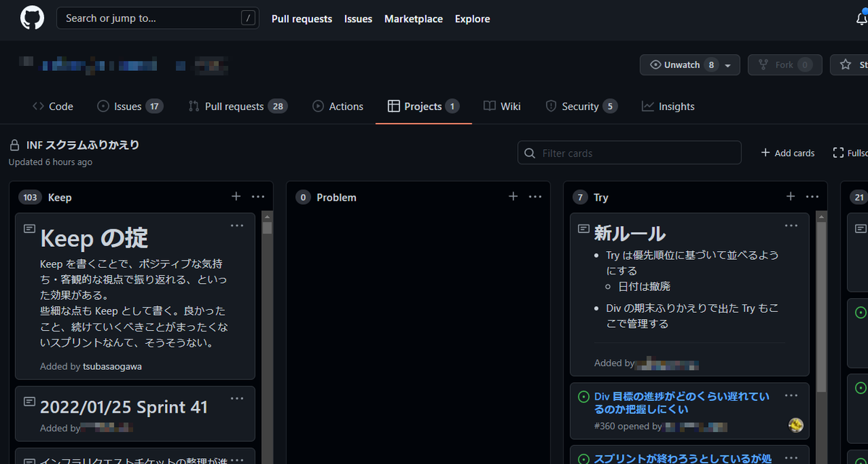Click the Add cards button

pos(787,153)
